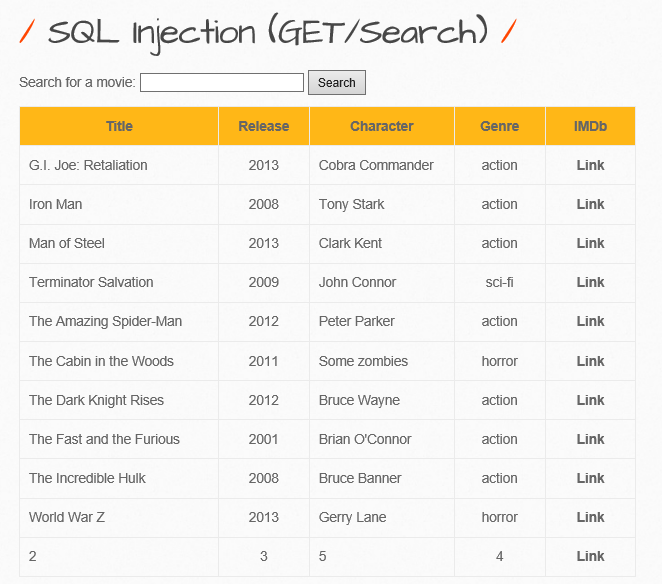Open IMDb link for The Incredible Hulk
Viewport: 662px width, 584px height.
tap(590, 478)
